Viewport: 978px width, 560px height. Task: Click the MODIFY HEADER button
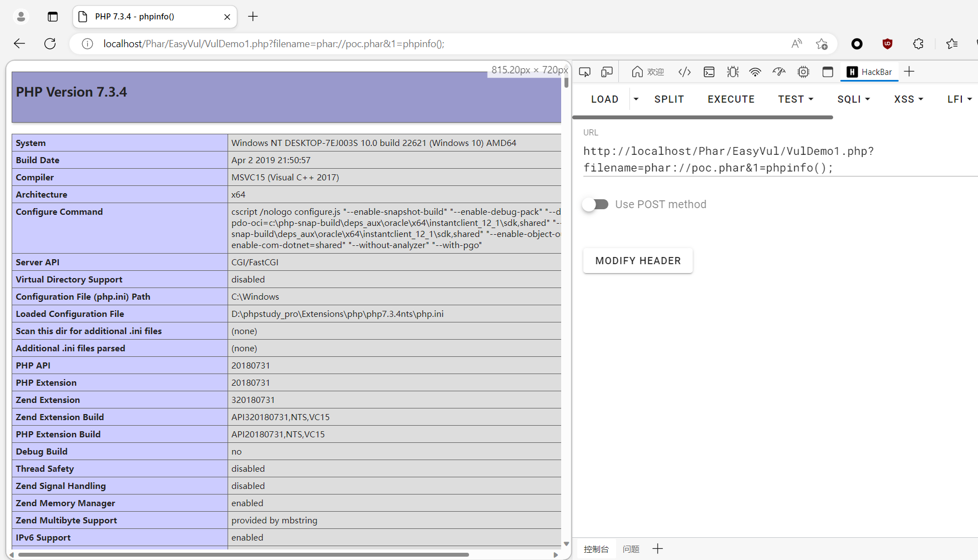[x=638, y=261]
